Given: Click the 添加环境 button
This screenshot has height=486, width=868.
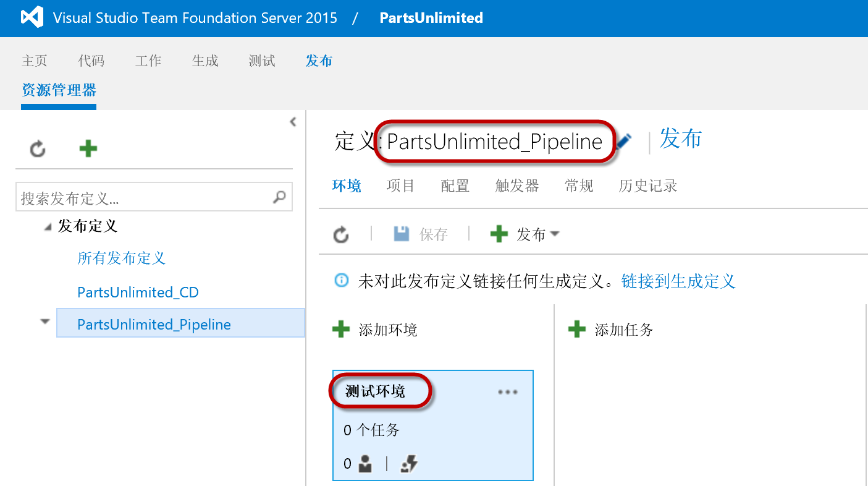Looking at the screenshot, I should [x=375, y=330].
